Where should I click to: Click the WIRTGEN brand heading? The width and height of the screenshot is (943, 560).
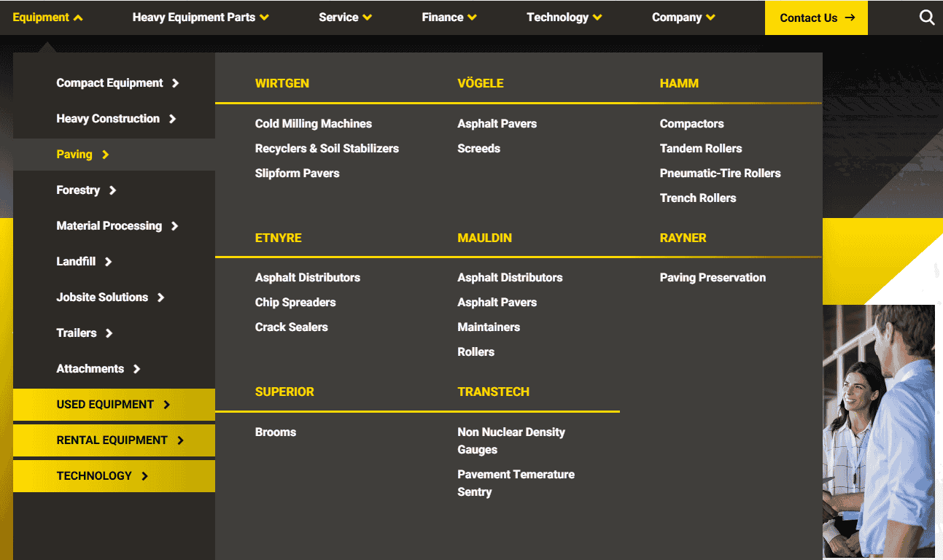tap(282, 83)
